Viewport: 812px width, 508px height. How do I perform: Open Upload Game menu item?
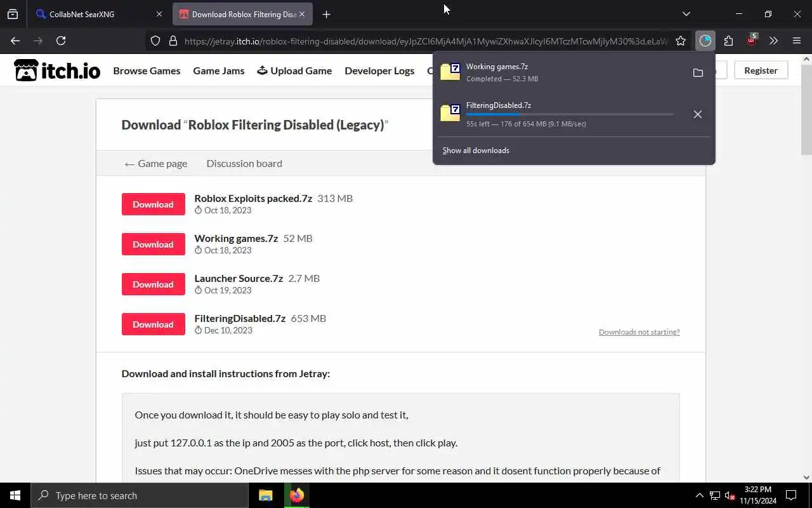tap(294, 70)
